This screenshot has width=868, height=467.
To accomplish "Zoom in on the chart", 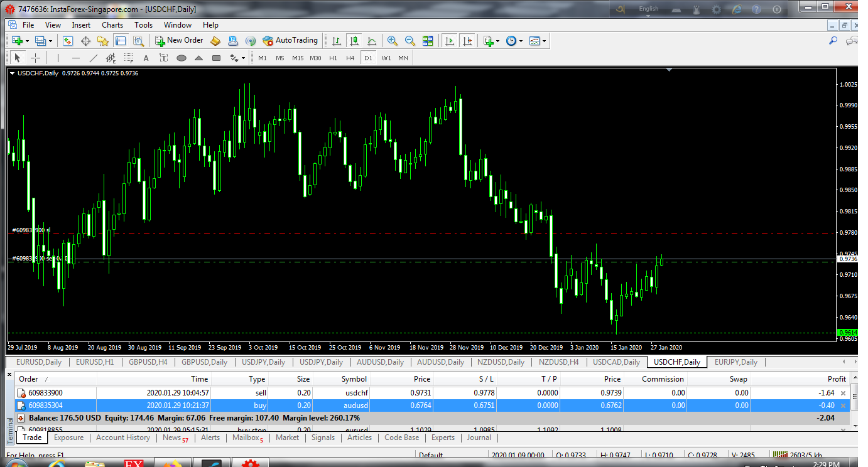I will pyautogui.click(x=393, y=41).
